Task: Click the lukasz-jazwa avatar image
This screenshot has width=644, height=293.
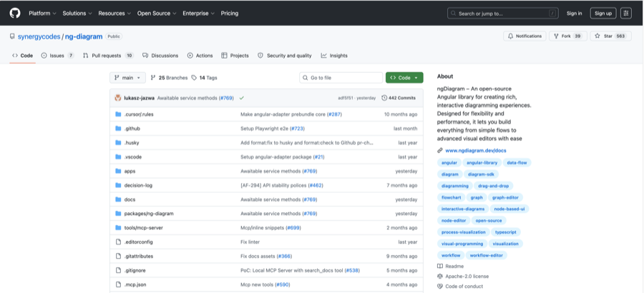Action: [x=118, y=98]
